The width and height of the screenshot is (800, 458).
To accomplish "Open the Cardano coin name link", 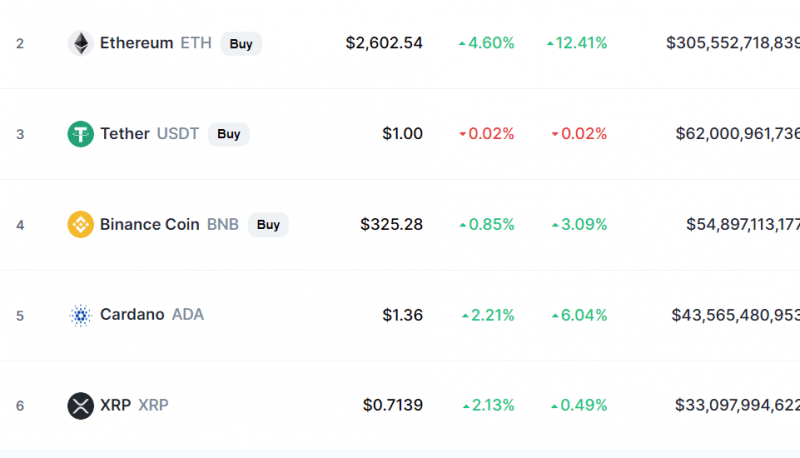I will coord(132,314).
